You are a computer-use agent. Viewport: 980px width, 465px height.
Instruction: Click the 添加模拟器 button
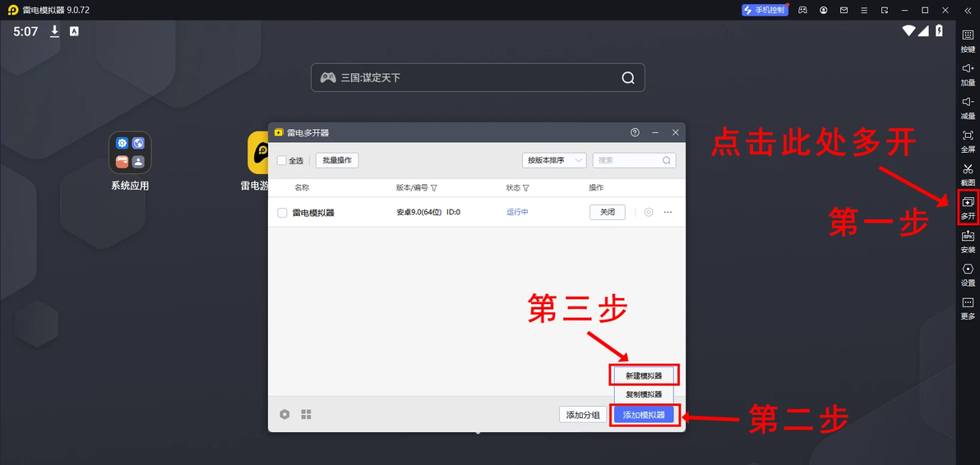pos(644,415)
